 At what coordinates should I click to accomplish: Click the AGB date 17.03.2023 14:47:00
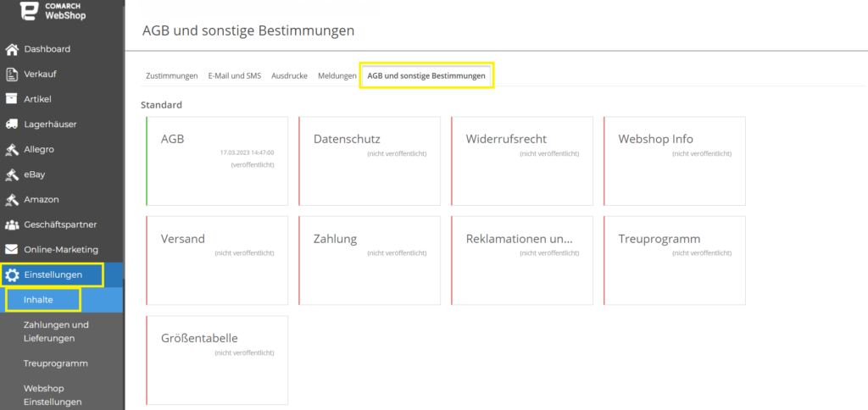pyautogui.click(x=247, y=152)
